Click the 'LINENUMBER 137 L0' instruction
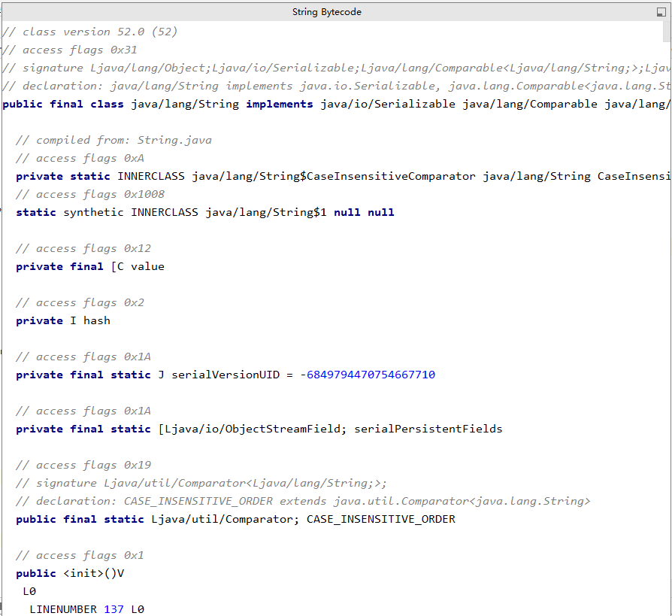672x616 pixels. 86,609
